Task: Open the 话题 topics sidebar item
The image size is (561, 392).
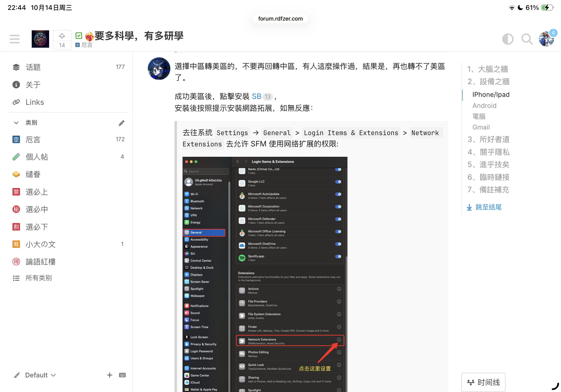Action: click(x=68, y=67)
